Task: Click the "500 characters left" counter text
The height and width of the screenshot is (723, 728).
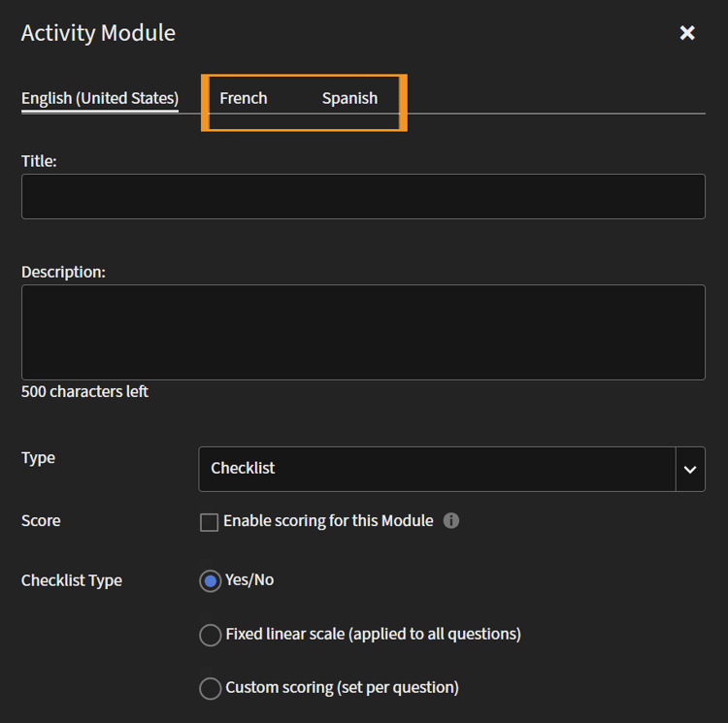Action: (x=85, y=392)
